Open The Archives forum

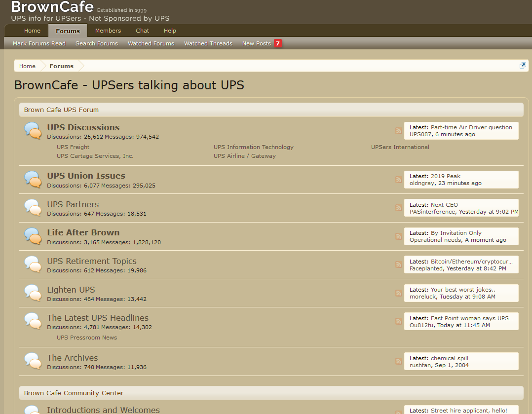(72, 358)
